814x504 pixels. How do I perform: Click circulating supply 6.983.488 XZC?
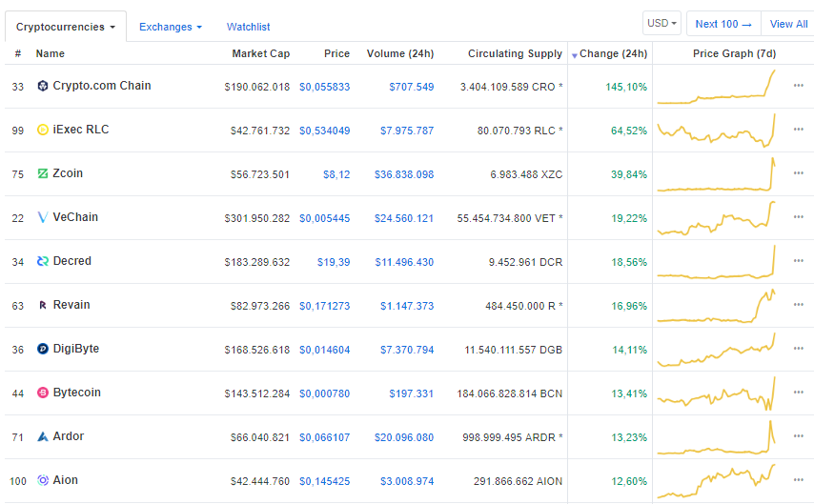pyautogui.click(x=526, y=174)
